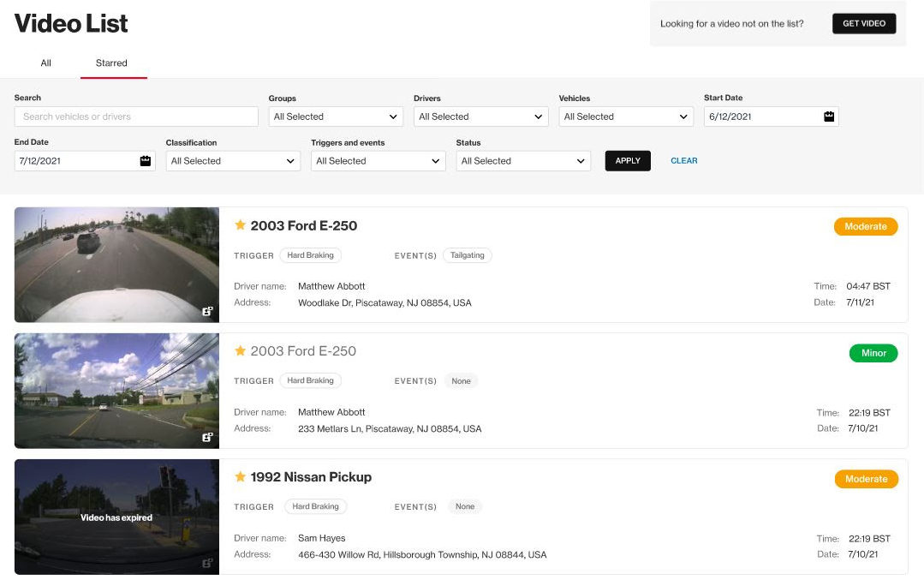Screen dimensions: 924x580
Task: Expand the Groups dropdown
Action: tap(336, 117)
